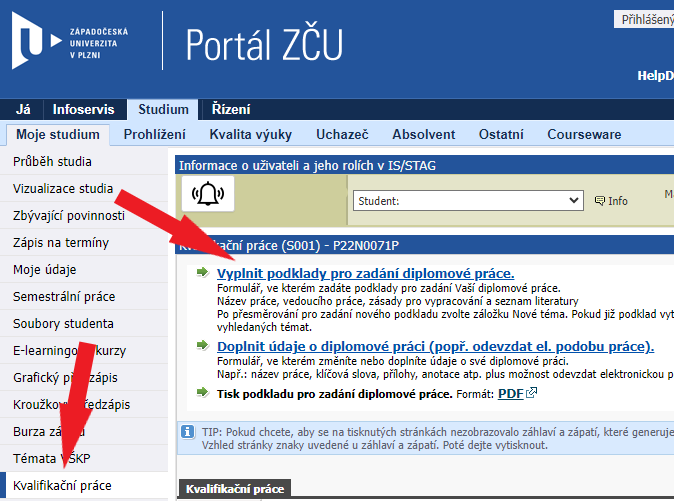The height and width of the screenshot is (501, 674).
Task: Open the Student dropdown selector
Action: coord(468,201)
